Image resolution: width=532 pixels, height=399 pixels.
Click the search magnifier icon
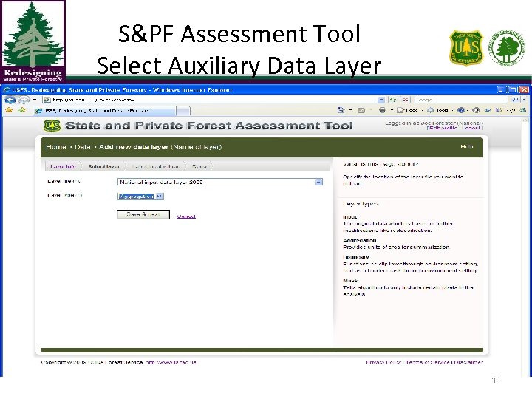click(515, 100)
